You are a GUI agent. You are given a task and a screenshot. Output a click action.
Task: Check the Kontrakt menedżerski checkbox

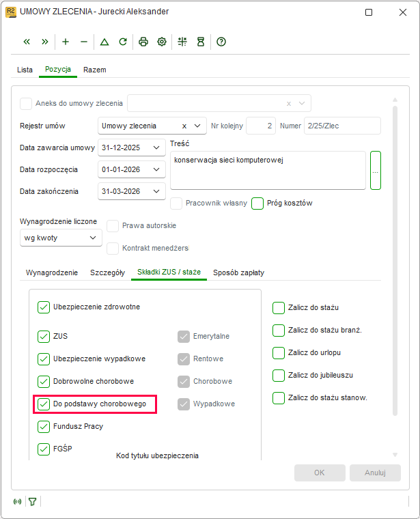[113, 249]
